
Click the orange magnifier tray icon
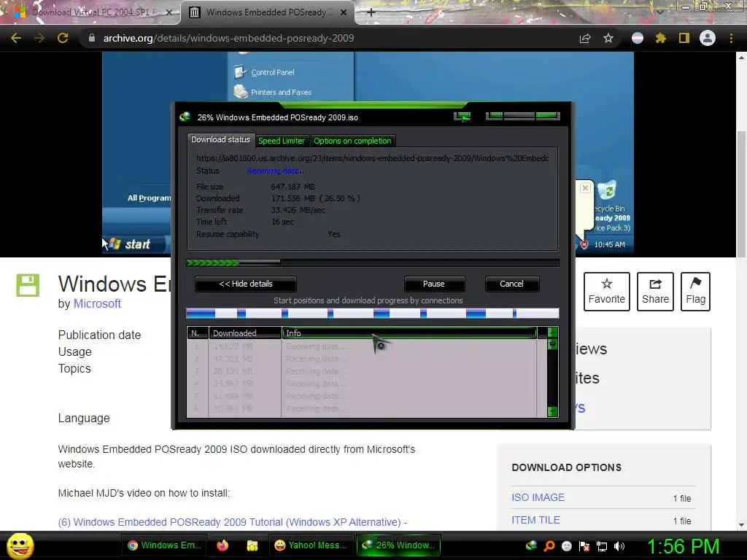coord(549,545)
